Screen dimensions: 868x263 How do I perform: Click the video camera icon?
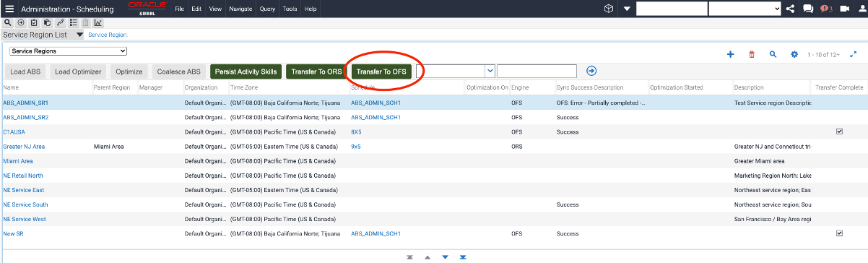tap(844, 9)
